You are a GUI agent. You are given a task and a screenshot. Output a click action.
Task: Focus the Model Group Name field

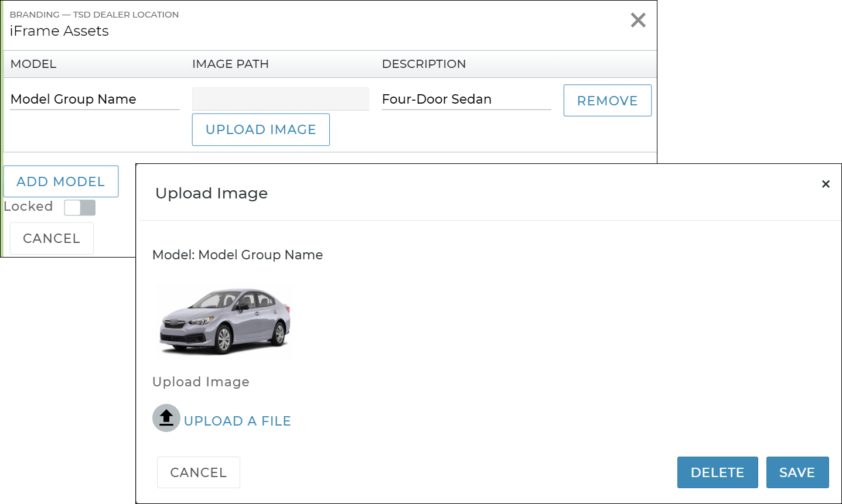tap(95, 100)
